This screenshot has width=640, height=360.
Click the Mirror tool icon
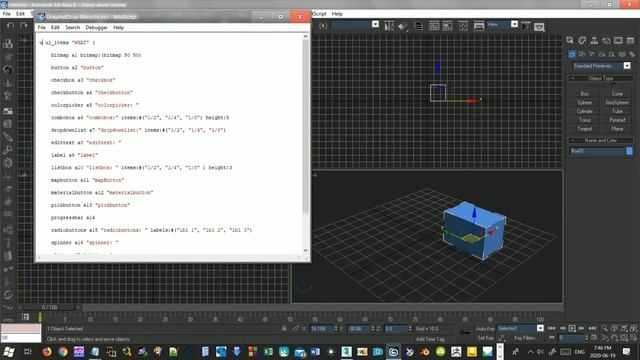389,26
